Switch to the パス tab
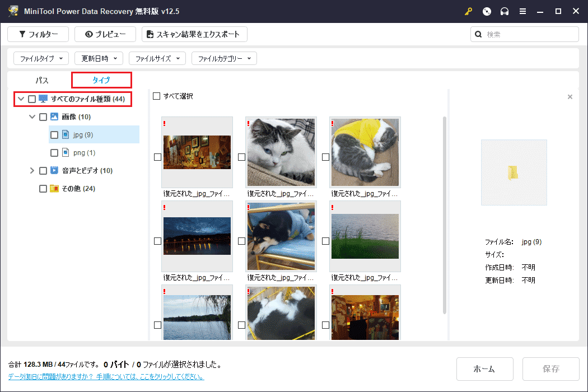This screenshot has width=588, height=392. point(42,80)
